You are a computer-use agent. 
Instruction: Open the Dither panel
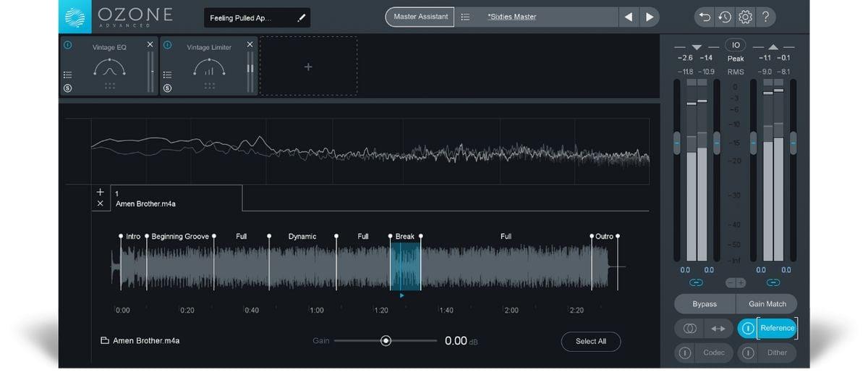point(778,353)
